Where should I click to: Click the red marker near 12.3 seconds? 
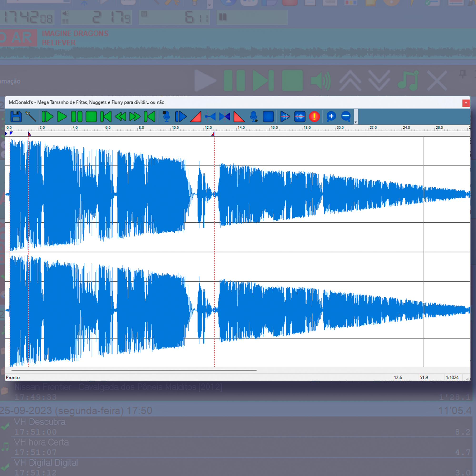pos(213,134)
